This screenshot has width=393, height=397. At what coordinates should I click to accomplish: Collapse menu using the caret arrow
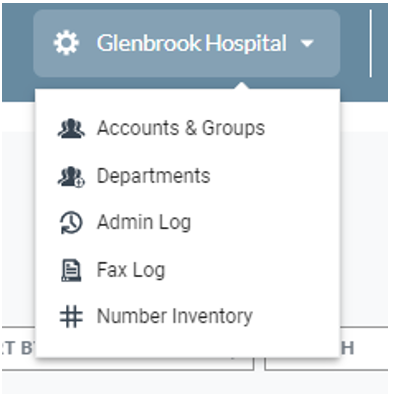(307, 43)
